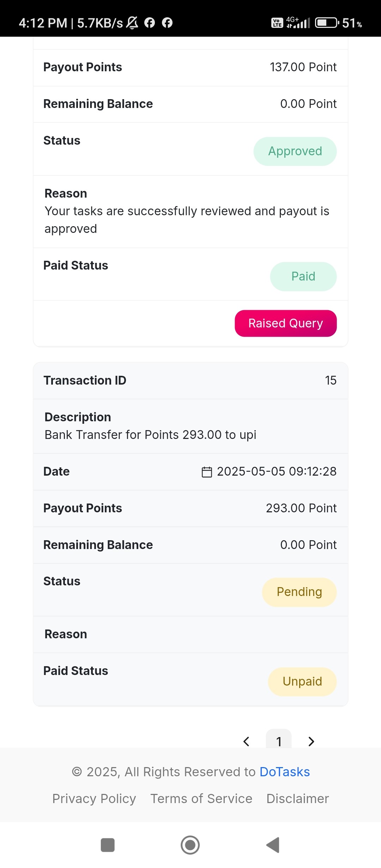Go to previous page with left chevron
The height and width of the screenshot is (868, 381).
click(x=247, y=741)
